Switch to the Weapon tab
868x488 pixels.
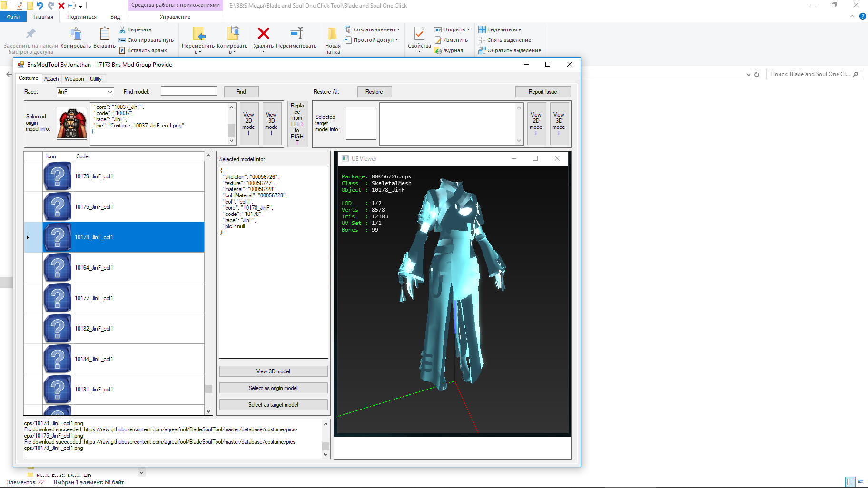tap(74, 79)
